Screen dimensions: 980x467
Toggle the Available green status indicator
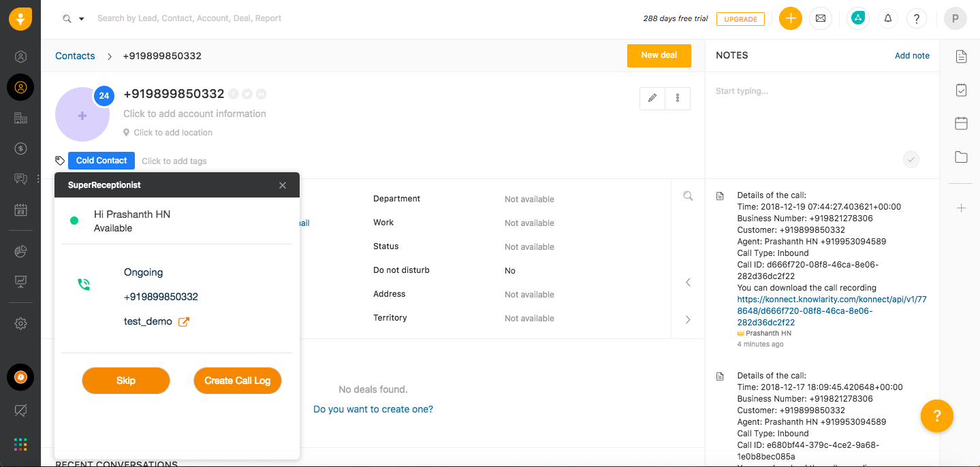pos(74,221)
